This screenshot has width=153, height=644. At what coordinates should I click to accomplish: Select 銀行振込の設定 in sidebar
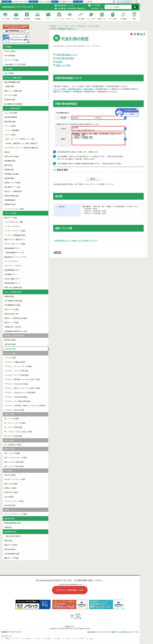tap(25, 340)
